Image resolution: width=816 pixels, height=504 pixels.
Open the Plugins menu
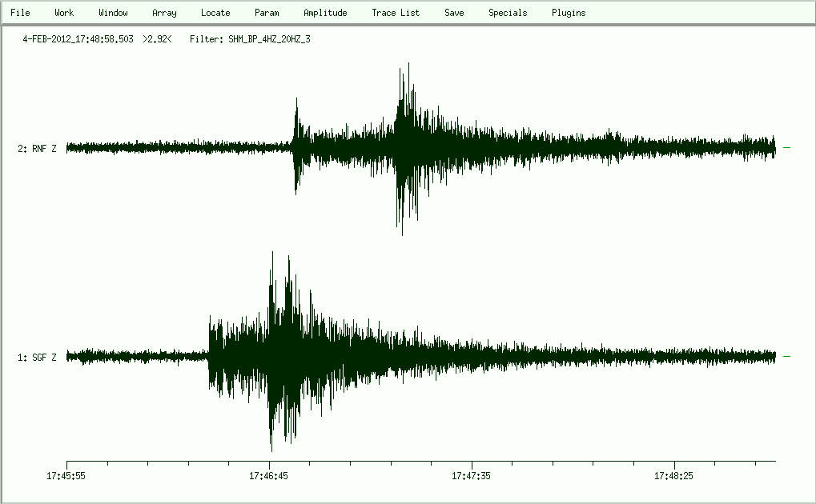pyautogui.click(x=569, y=13)
